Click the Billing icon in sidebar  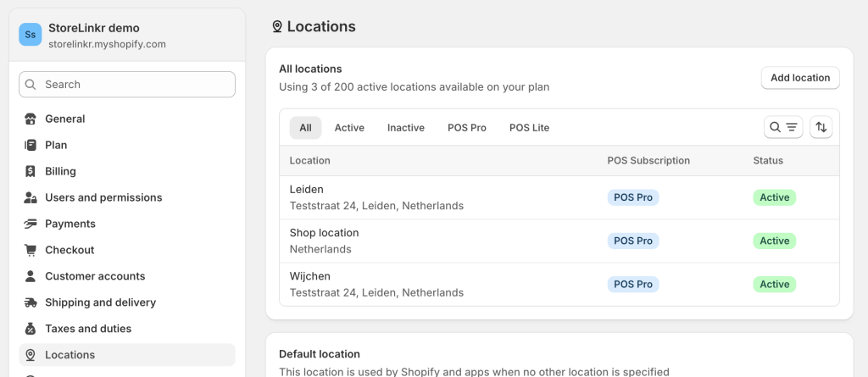(31, 171)
